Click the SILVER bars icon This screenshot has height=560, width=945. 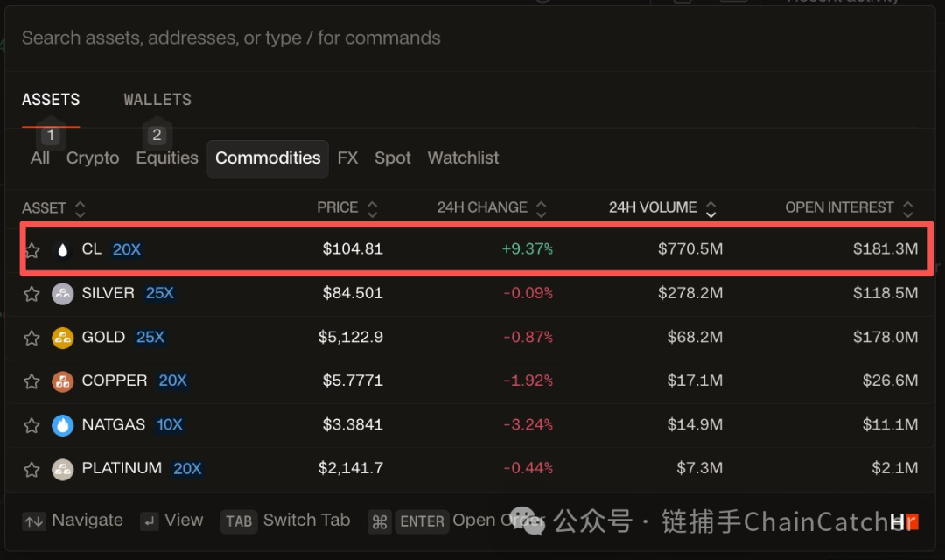click(63, 294)
